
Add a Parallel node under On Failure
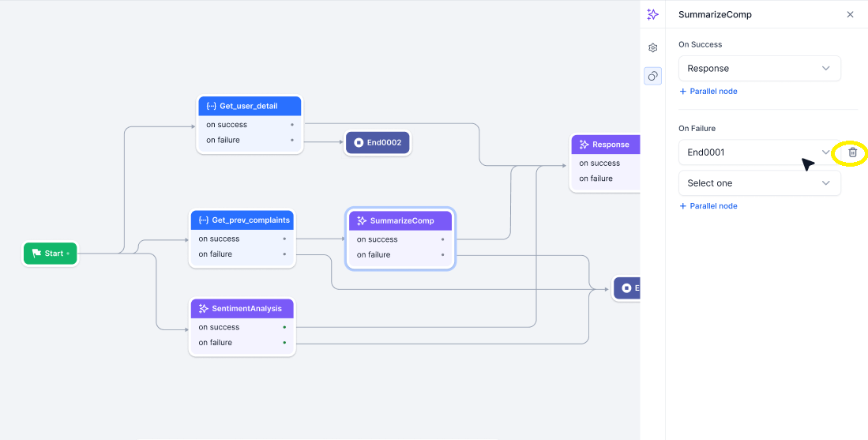tap(708, 206)
